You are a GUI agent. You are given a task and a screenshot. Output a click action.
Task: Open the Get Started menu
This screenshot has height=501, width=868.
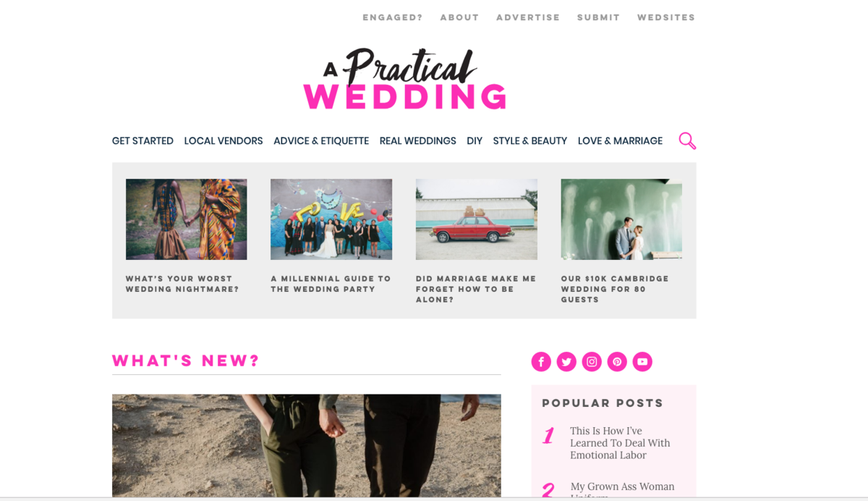(142, 141)
